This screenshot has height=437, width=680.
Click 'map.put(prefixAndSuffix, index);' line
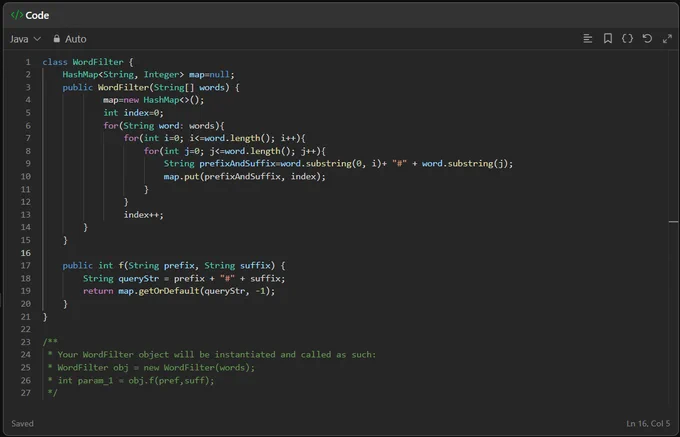point(245,176)
